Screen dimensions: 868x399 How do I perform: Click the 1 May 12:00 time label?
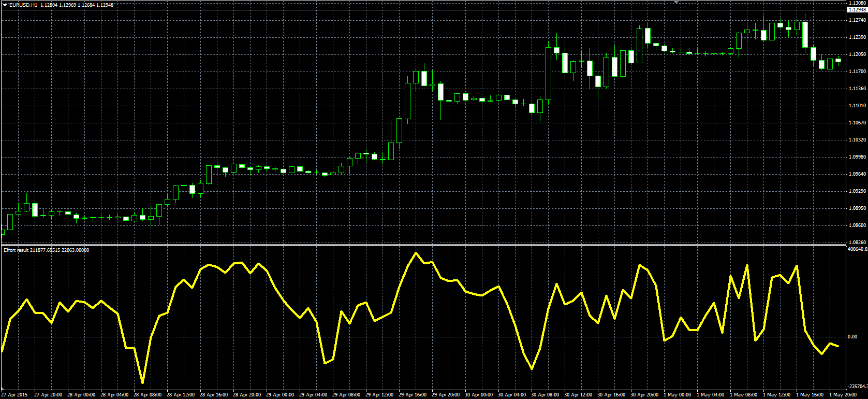click(x=777, y=395)
